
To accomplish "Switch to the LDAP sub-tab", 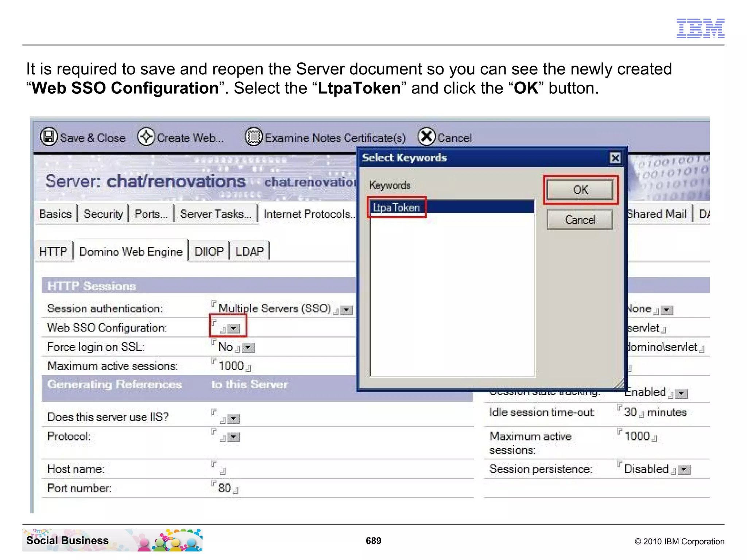I will tap(249, 251).
